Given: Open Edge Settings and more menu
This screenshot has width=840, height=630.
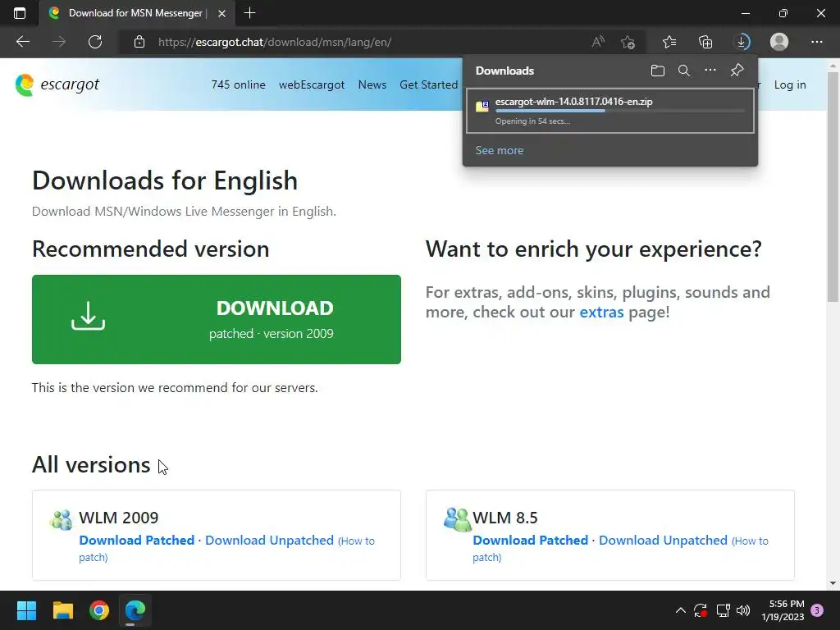Looking at the screenshot, I should click(x=816, y=42).
